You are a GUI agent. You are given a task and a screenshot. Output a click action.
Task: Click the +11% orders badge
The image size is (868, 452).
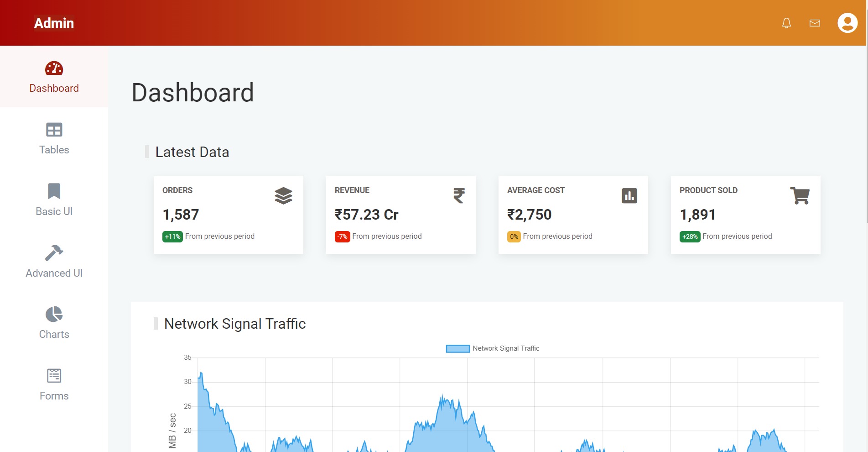click(172, 237)
